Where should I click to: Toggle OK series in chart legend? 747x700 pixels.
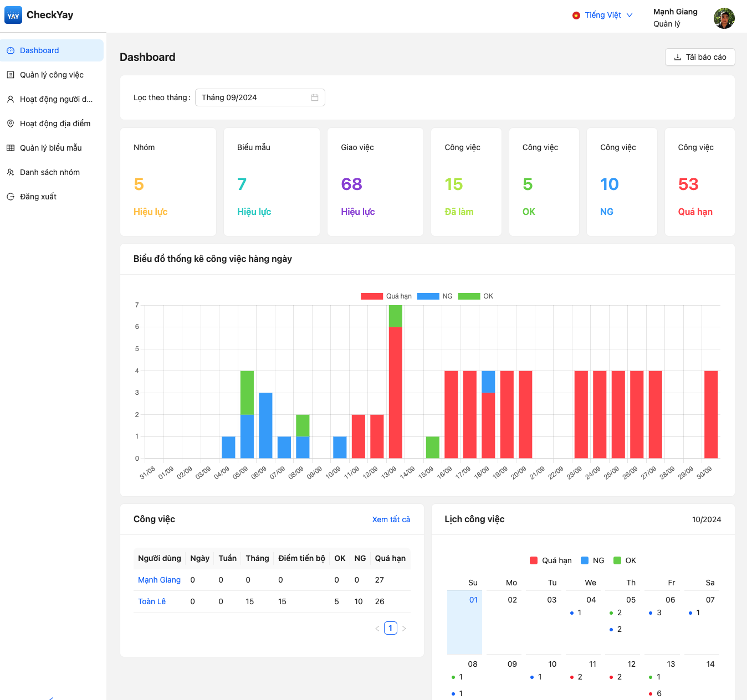point(475,296)
